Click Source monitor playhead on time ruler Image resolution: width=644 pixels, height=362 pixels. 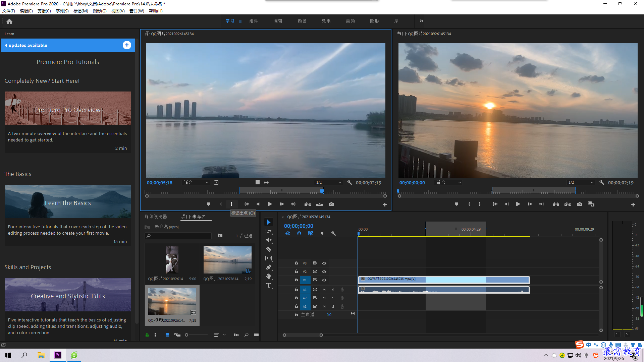click(322, 191)
